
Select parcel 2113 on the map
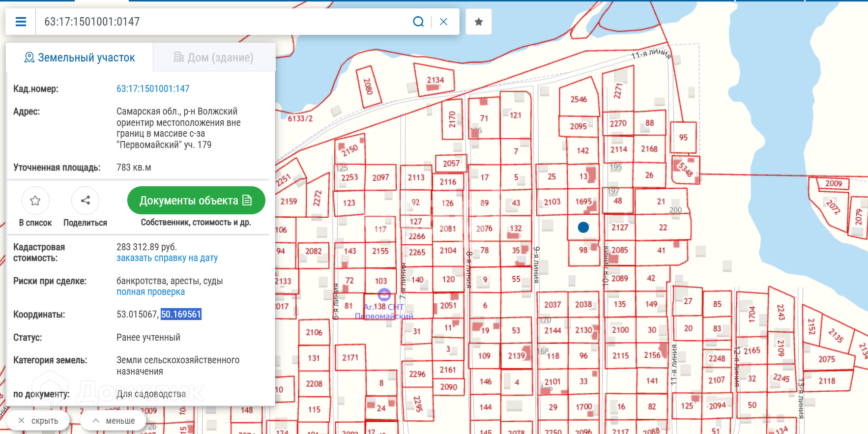click(416, 177)
